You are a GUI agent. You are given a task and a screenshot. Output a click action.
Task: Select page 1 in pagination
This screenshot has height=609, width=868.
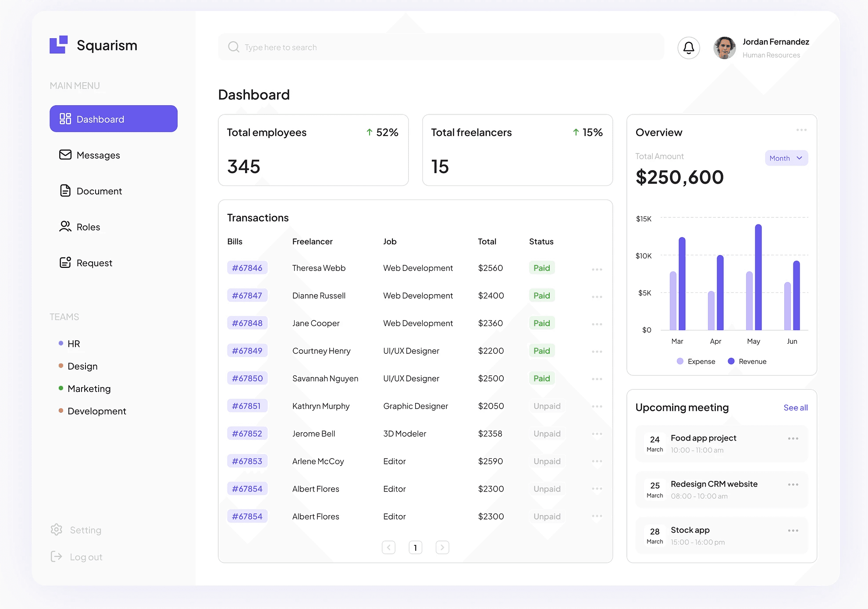click(415, 547)
